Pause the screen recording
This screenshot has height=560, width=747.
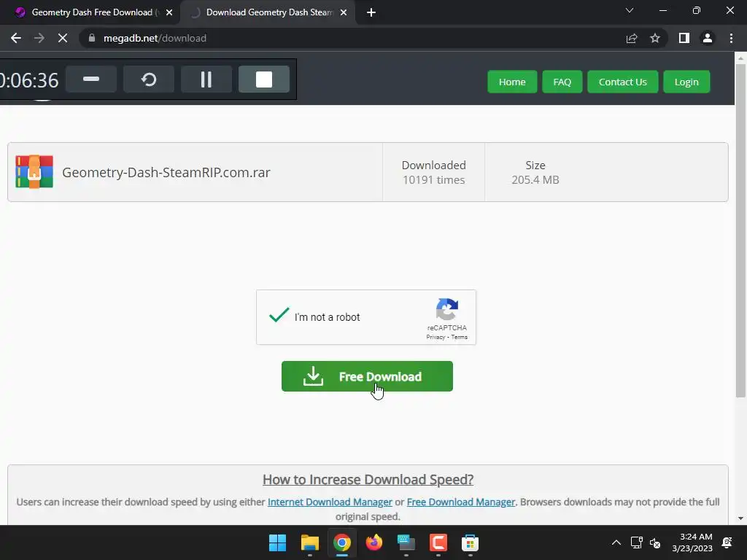pos(206,79)
